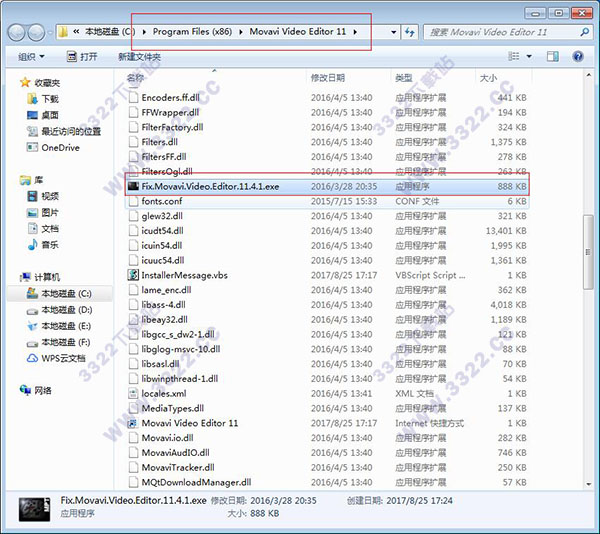Image resolution: width=600 pixels, height=534 pixels.
Task: Select FilterFactory.dll file
Action: tap(328, 127)
